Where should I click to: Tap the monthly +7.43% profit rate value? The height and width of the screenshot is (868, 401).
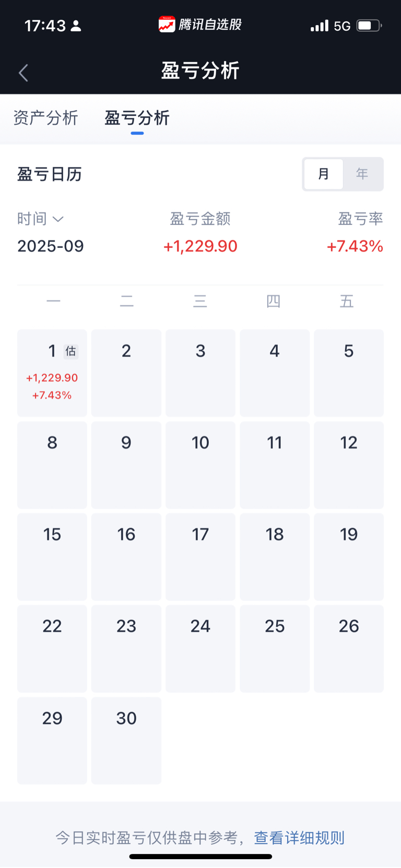point(355,246)
